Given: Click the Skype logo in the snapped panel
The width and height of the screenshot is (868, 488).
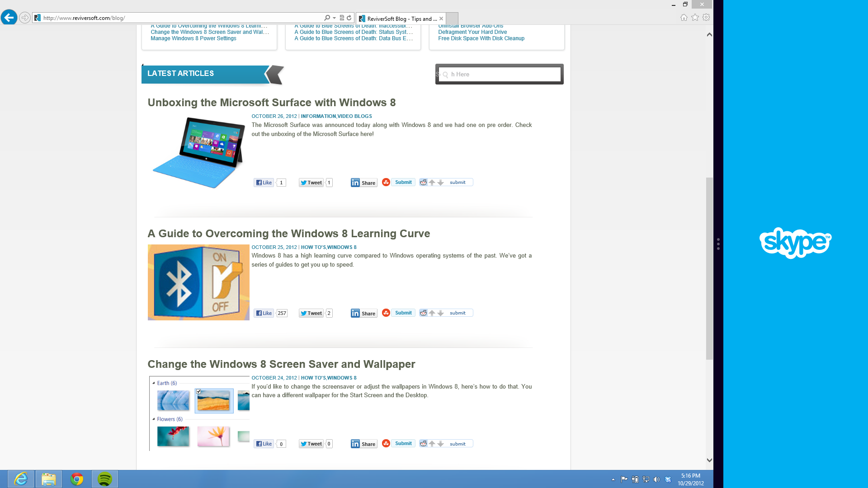Looking at the screenshot, I should [795, 243].
